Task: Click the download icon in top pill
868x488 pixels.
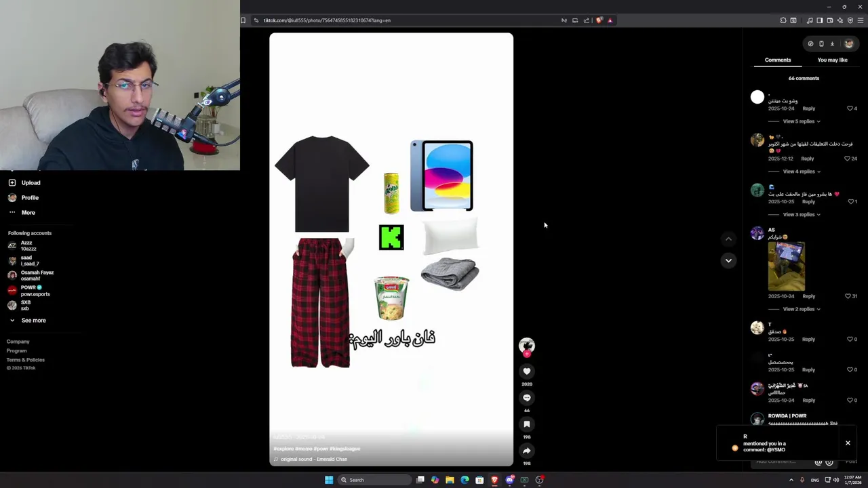Action: (x=832, y=44)
